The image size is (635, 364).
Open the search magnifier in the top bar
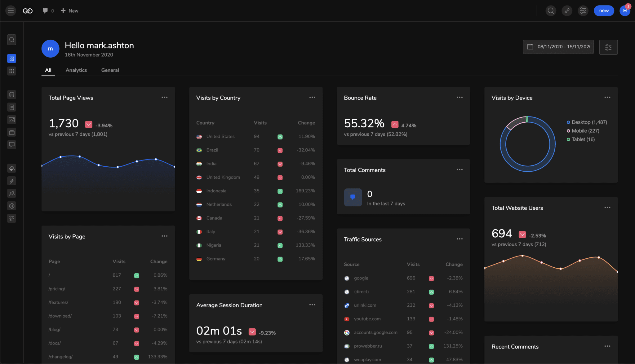coord(551,10)
